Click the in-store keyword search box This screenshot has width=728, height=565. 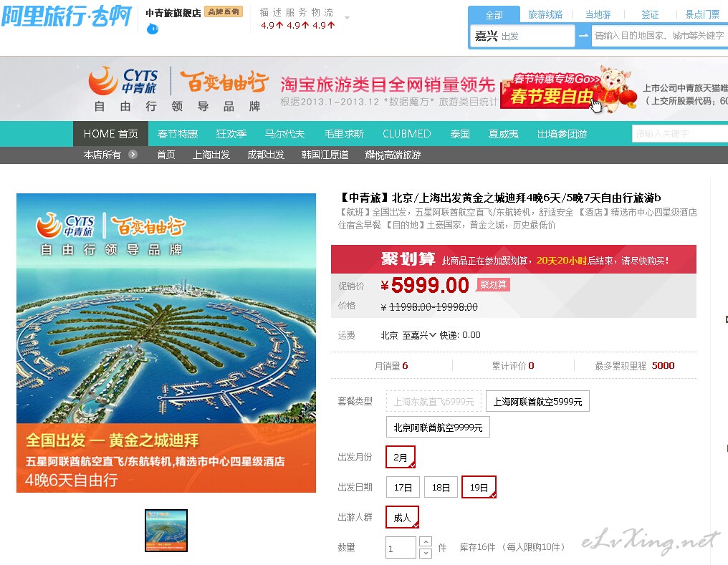pyautogui.click(x=680, y=134)
